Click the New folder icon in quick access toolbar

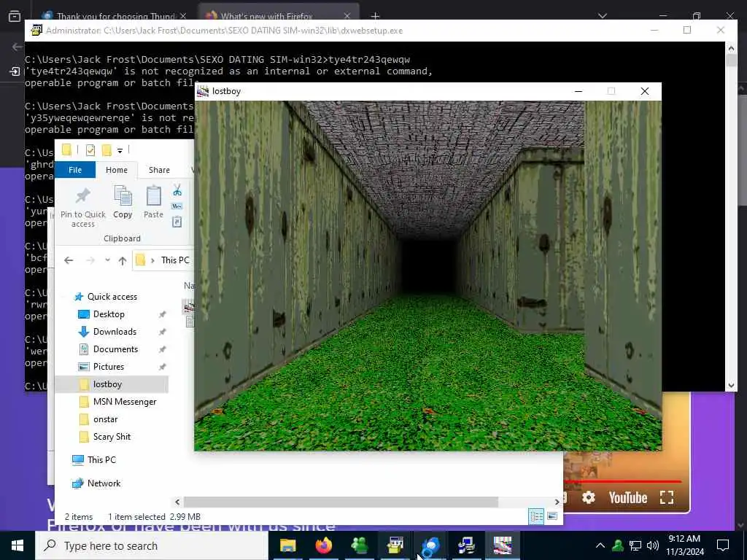(107, 150)
